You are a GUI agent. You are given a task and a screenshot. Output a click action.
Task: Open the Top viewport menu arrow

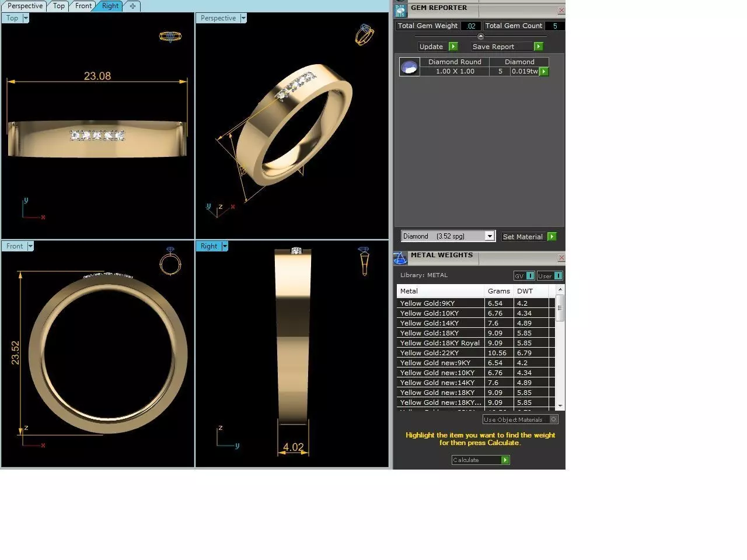26,18
